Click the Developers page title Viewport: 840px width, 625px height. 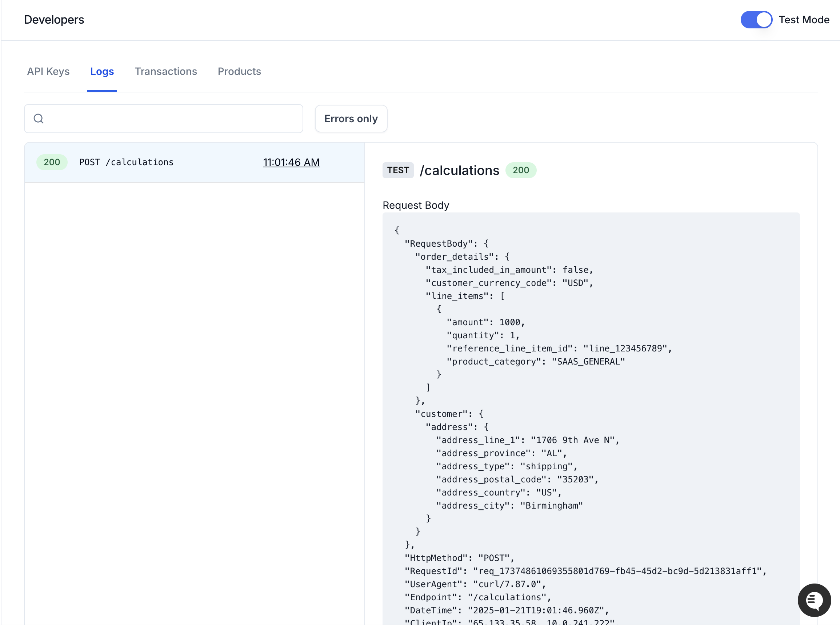pos(54,20)
